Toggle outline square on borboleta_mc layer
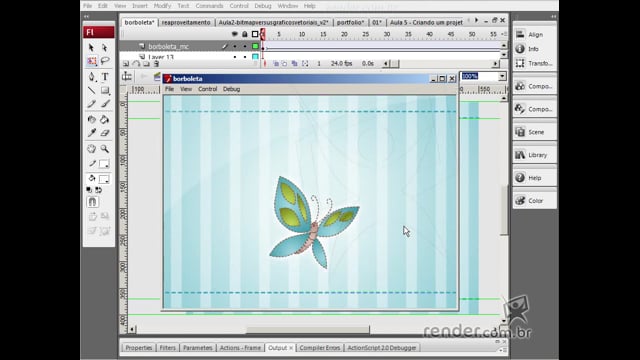Screen dimensions: 640x360 point(255,46)
